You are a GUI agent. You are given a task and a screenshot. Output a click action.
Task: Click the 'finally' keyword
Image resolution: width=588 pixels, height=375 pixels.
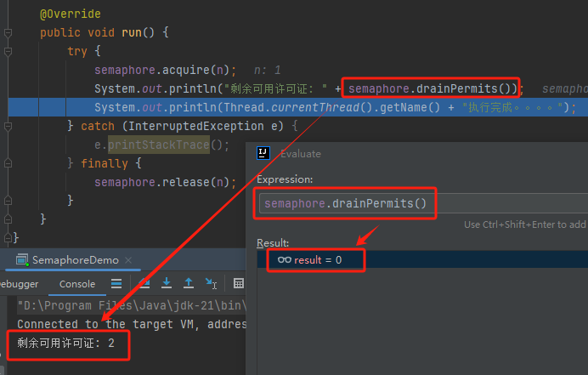click(x=105, y=163)
